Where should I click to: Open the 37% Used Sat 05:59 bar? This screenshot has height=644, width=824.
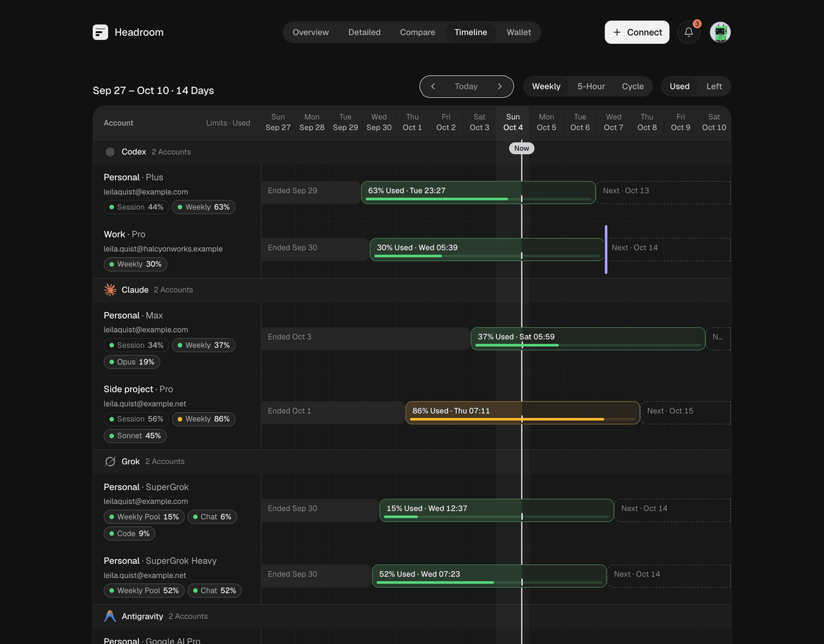[x=588, y=339]
